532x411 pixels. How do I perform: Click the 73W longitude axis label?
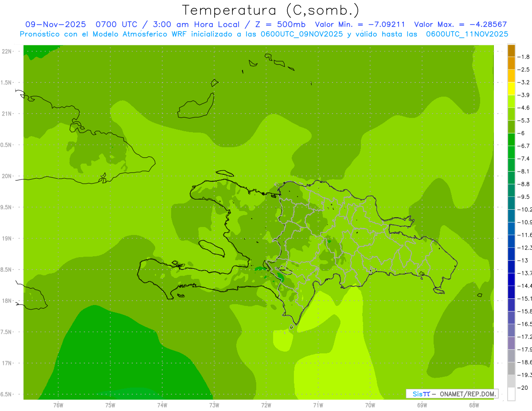pyautogui.click(x=214, y=406)
